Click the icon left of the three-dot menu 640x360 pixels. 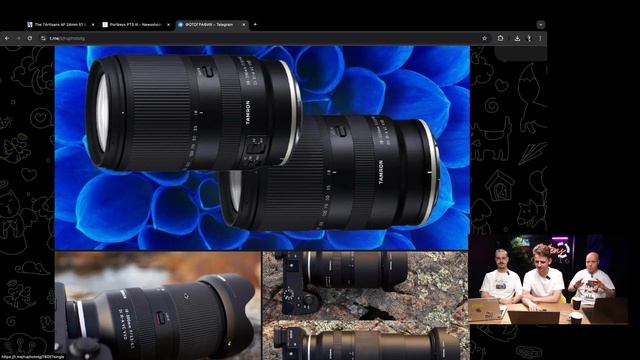pyautogui.click(x=529, y=38)
